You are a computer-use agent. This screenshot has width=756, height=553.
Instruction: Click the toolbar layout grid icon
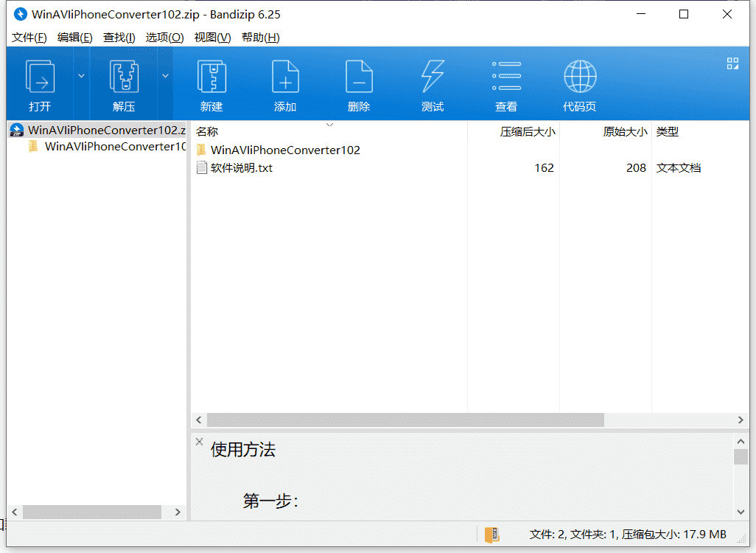tap(733, 63)
